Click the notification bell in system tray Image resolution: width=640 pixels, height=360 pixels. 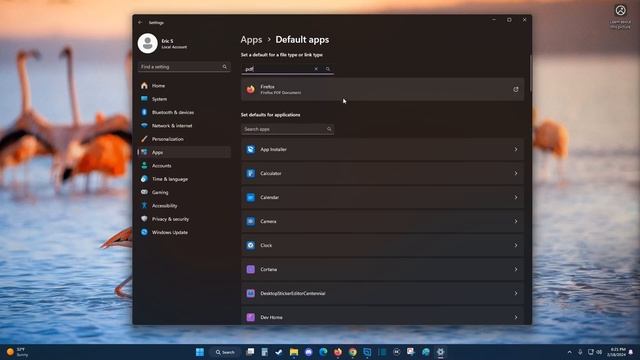631,352
